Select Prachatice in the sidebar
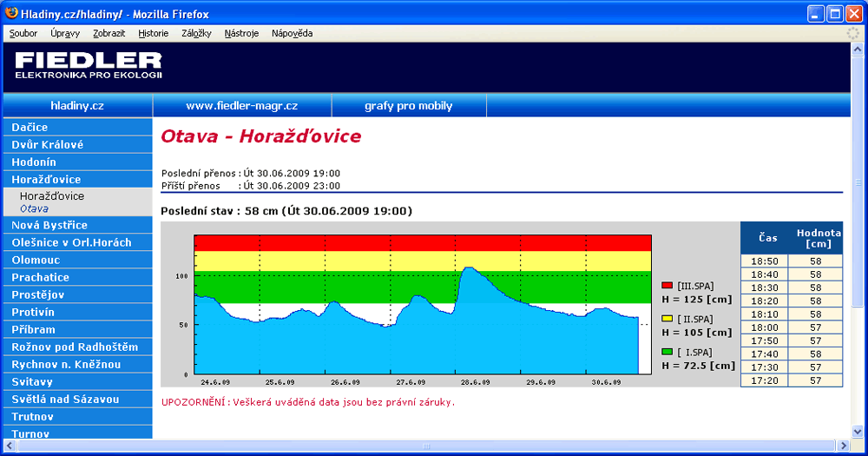 pos(77,278)
